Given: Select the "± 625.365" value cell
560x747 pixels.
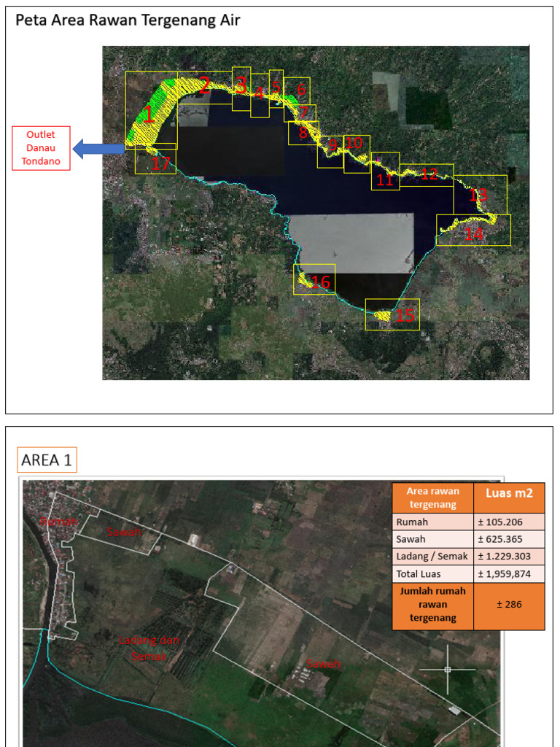Looking at the screenshot, I should pos(509,539).
